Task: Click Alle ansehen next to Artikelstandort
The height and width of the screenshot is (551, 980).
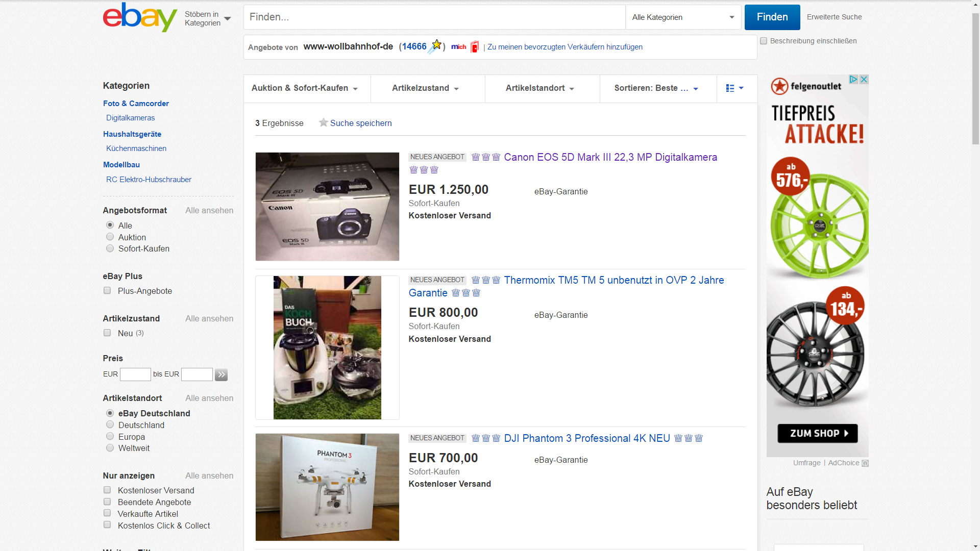Action: [x=209, y=398]
